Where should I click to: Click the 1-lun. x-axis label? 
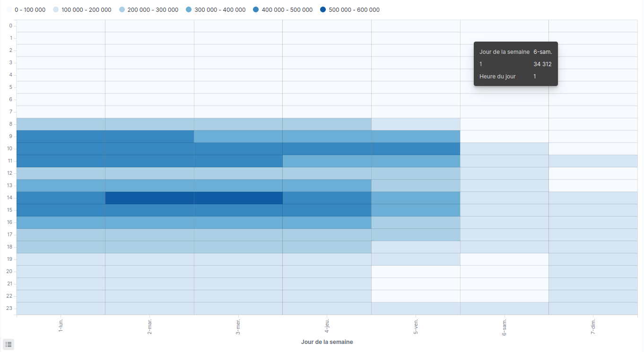61,326
